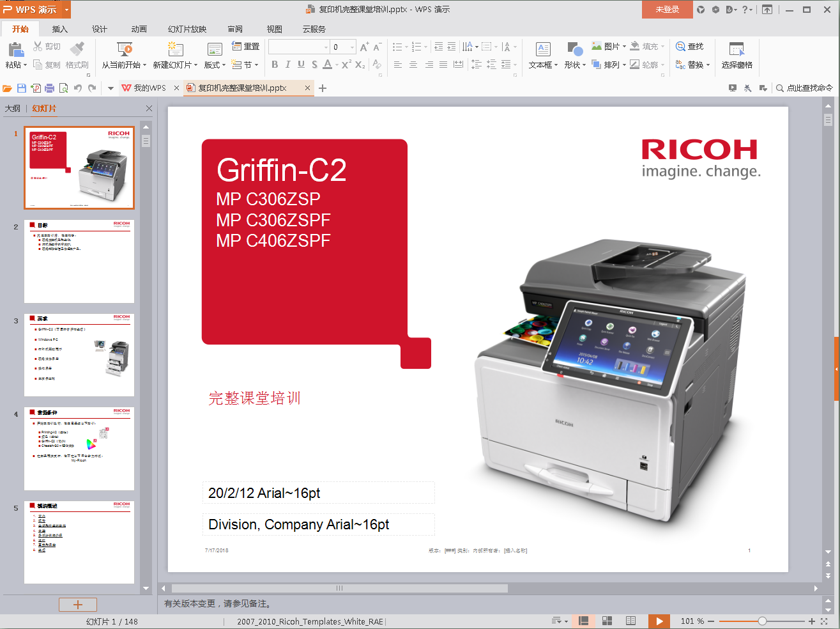Viewport: 840px width, 629px height.
Task: Switch to the Animation (动画) ribbon tab
Action: click(x=139, y=29)
